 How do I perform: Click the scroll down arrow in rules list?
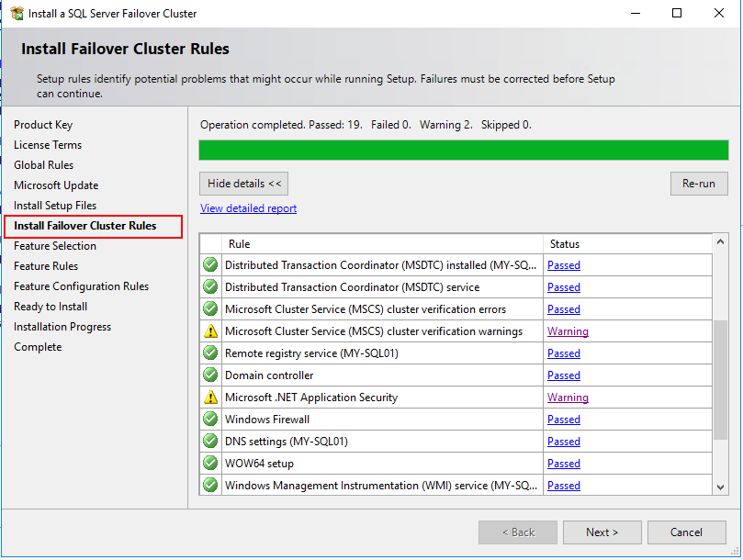point(720,487)
